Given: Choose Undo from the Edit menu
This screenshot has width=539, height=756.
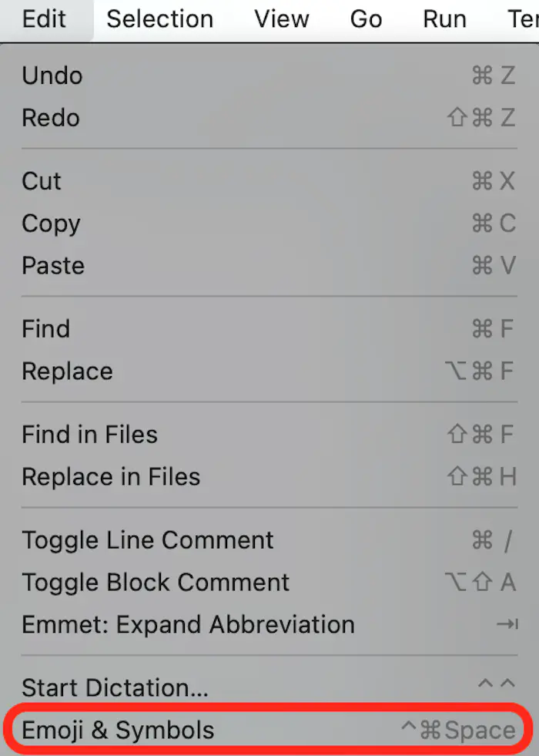Looking at the screenshot, I should point(52,76).
